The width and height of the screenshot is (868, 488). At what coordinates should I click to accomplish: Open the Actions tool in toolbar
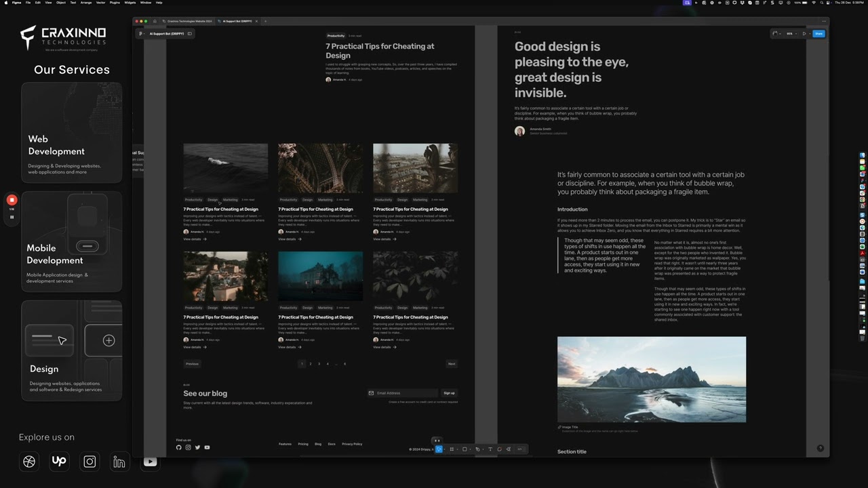(x=509, y=449)
